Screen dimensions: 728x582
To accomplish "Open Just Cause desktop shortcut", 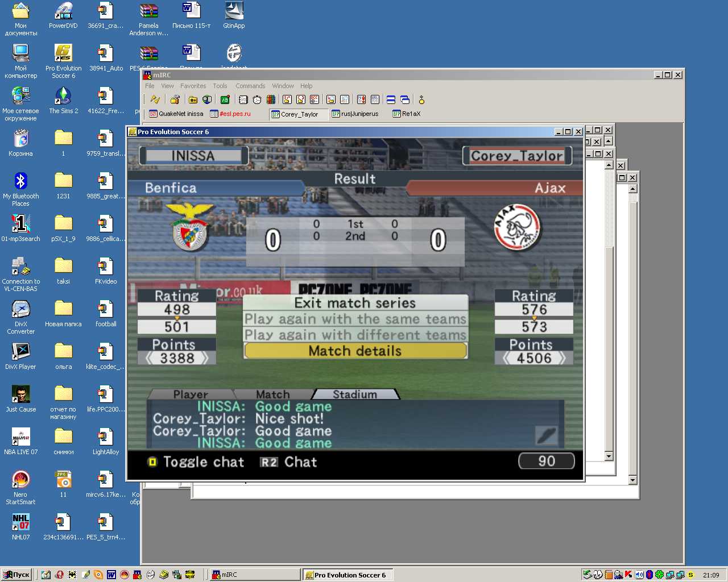I will 20,398.
